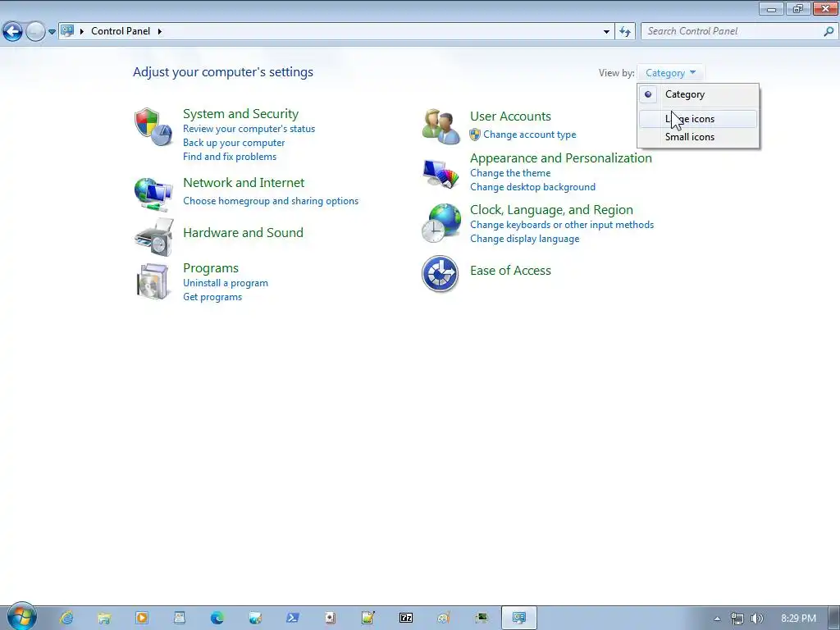Click the volume speaker tray icon
Image resolution: width=840 pixels, height=630 pixels.
756,619
